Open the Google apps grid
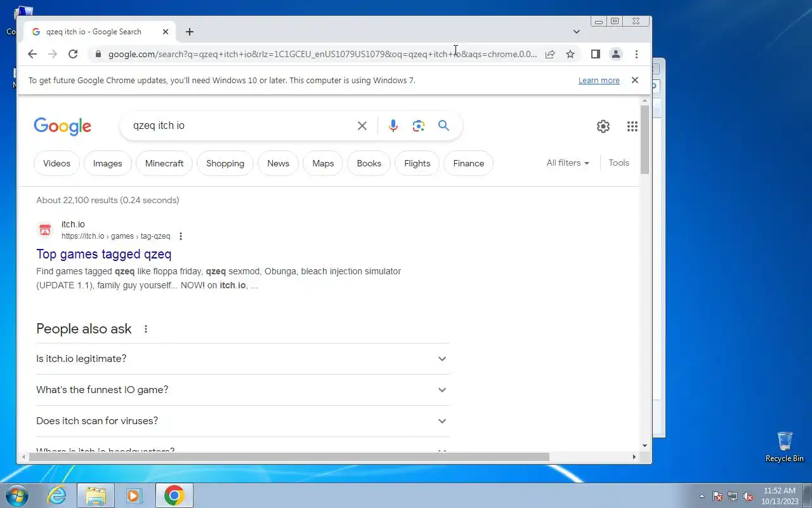Image resolution: width=812 pixels, height=508 pixels. click(x=632, y=126)
